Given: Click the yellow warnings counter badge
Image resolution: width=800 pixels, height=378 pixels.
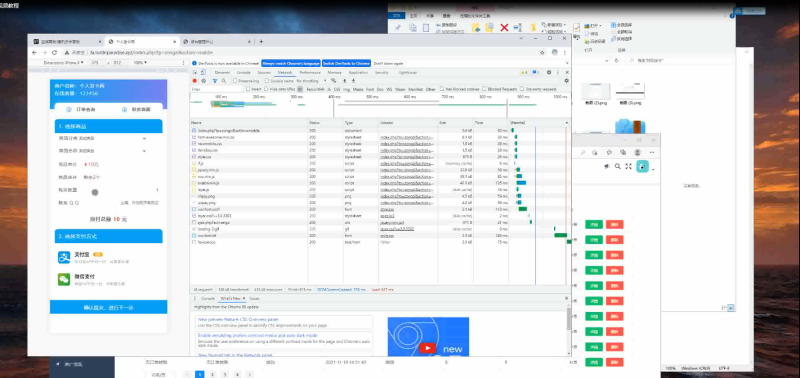Looking at the screenshot, I should [524, 72].
